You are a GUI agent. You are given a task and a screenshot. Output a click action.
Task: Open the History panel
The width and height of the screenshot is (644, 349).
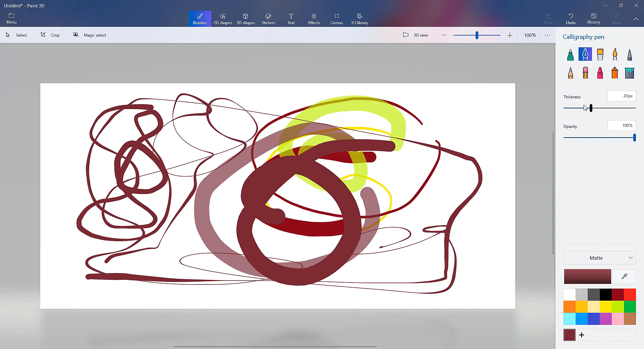(593, 19)
